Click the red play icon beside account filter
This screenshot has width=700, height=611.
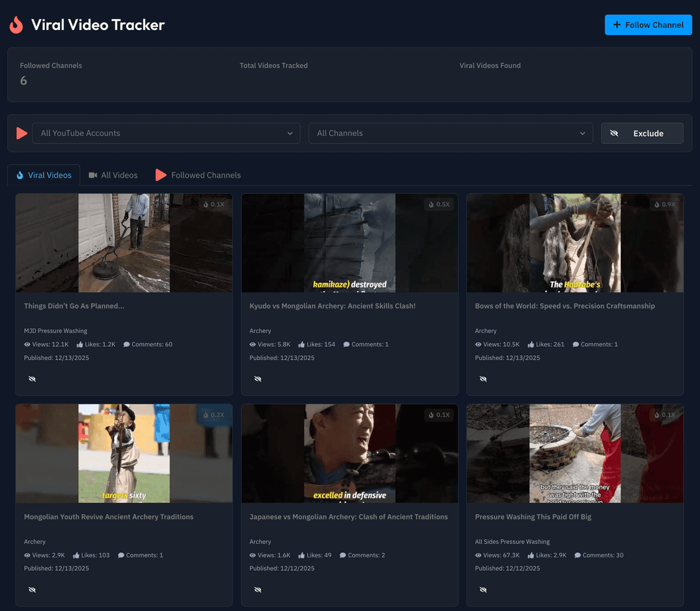tap(21, 133)
